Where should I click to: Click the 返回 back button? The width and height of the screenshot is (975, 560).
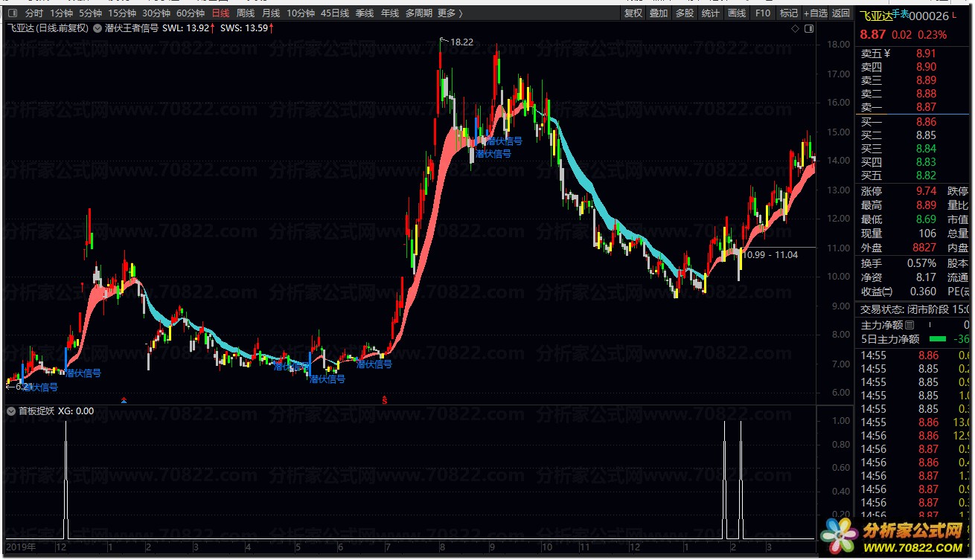point(841,13)
